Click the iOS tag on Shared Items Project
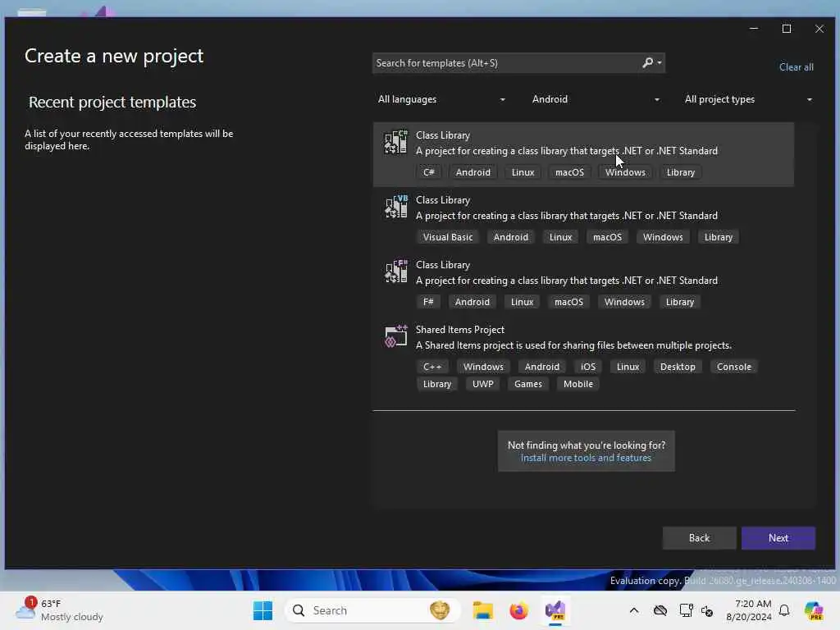The width and height of the screenshot is (840, 630). (588, 367)
